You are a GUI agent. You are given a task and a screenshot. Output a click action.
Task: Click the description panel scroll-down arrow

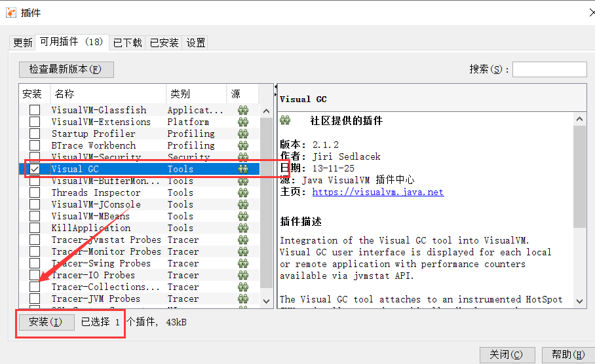click(579, 301)
